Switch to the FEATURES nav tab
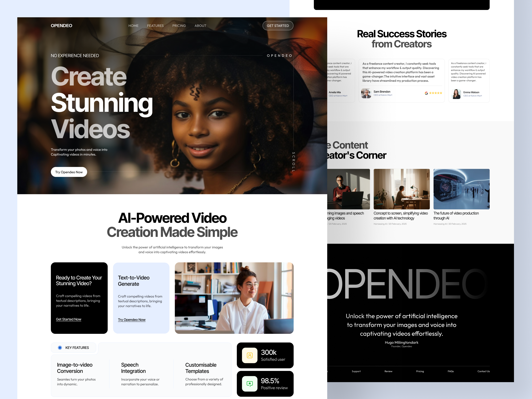This screenshot has height=399, width=532. click(155, 26)
